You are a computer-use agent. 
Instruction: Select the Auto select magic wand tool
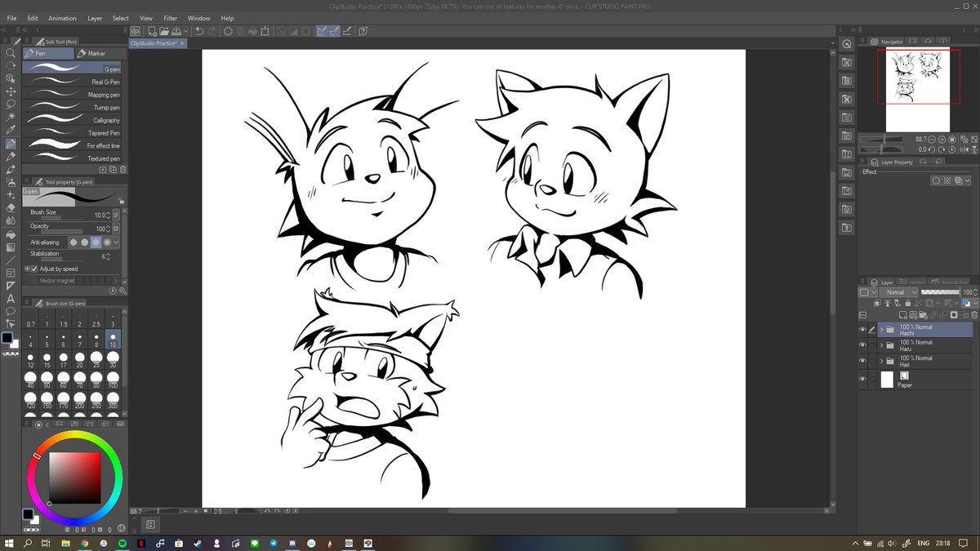click(x=11, y=118)
